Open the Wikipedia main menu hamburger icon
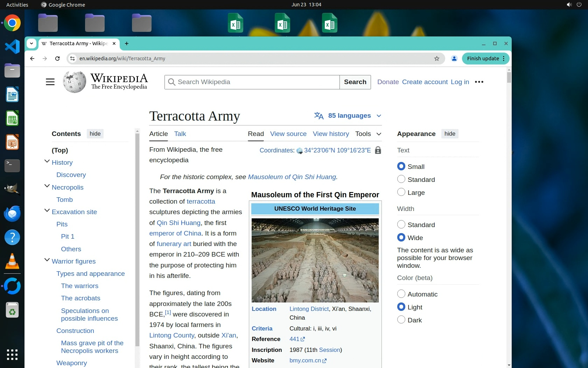Viewport: 588px width, 368px height. point(50,82)
